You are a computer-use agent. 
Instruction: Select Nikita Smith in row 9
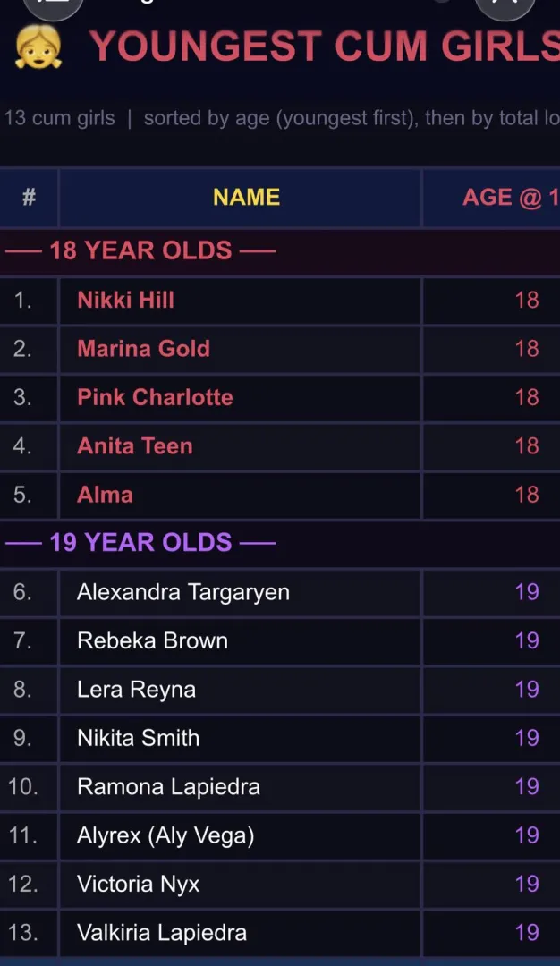(x=138, y=738)
